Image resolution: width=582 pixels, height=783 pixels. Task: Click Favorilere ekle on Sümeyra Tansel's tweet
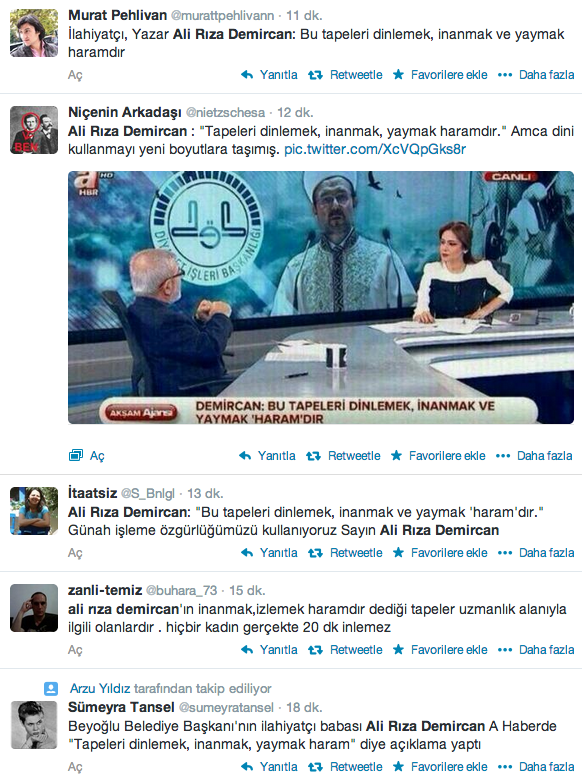(449, 767)
